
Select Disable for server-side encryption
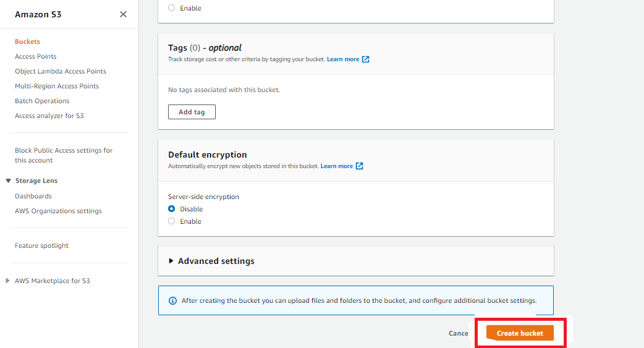(172, 209)
